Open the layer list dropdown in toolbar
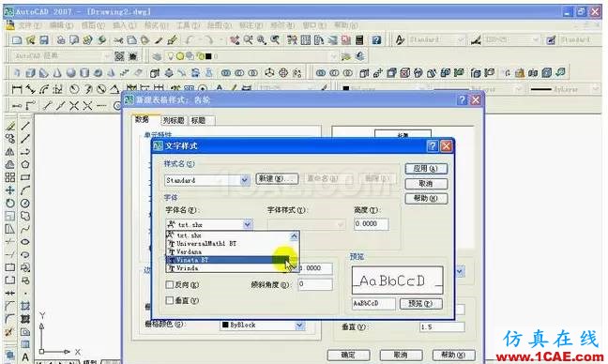This screenshot has height=364, width=608. point(333,56)
